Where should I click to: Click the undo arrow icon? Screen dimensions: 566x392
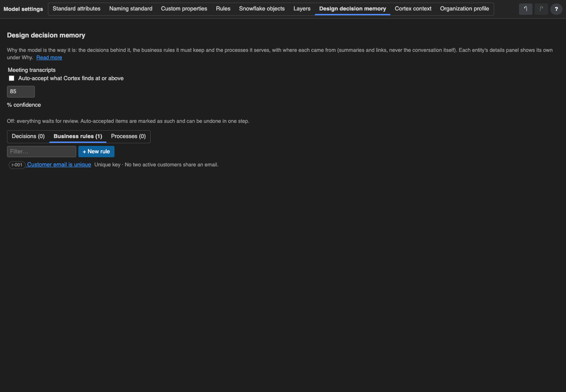(526, 9)
